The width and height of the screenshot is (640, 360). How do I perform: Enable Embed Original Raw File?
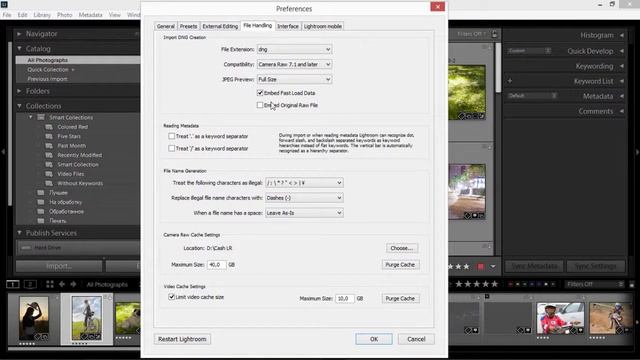tap(260, 105)
